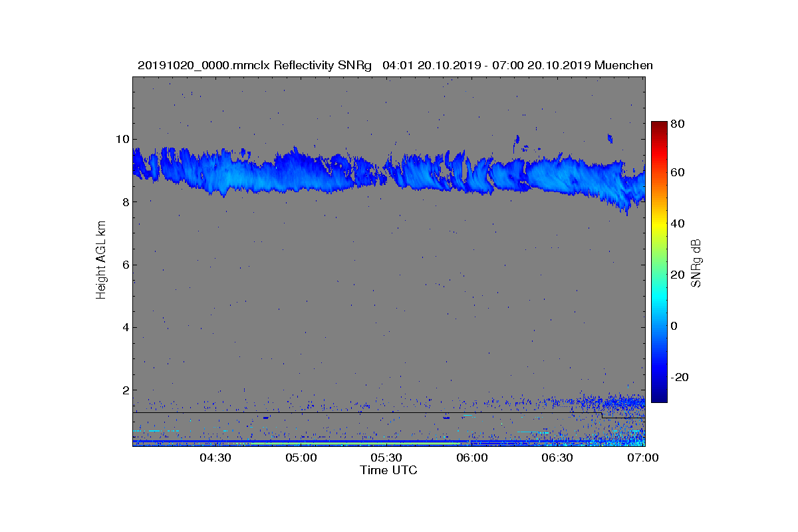Click the 07:00 time tick label

pyautogui.click(x=643, y=458)
